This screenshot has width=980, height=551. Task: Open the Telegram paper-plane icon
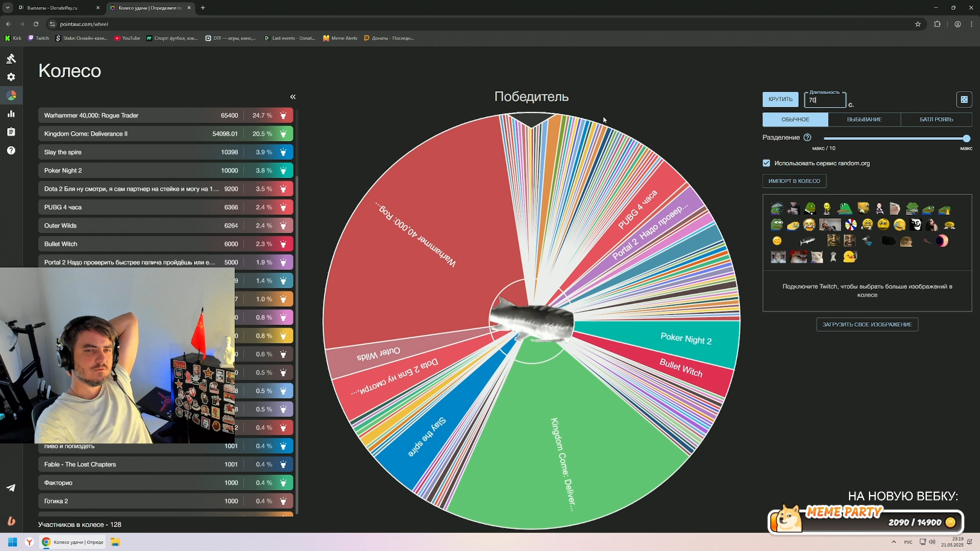[x=11, y=488]
